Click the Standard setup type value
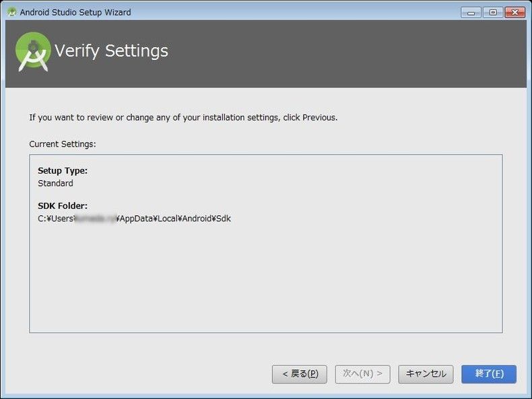The height and width of the screenshot is (399, 532). click(x=55, y=183)
